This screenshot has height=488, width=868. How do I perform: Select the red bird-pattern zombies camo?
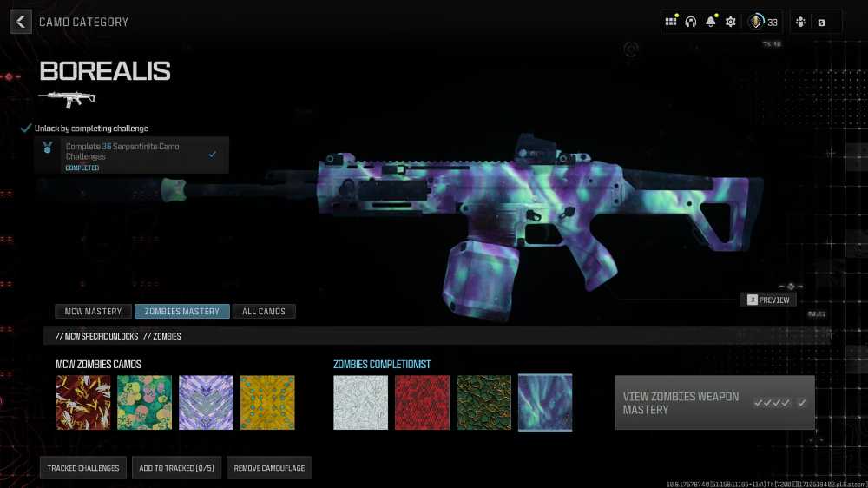(83, 402)
